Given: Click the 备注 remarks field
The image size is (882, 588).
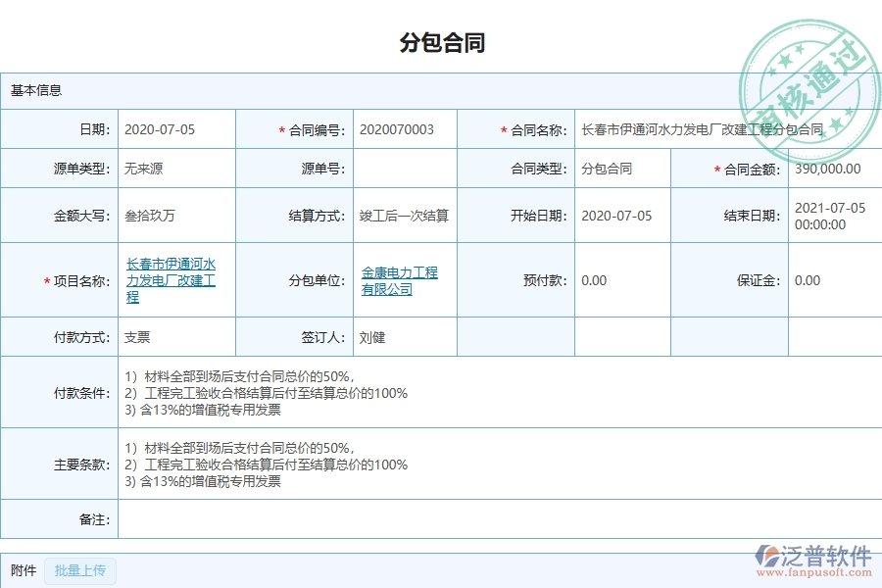Looking at the screenshot, I should (490, 520).
